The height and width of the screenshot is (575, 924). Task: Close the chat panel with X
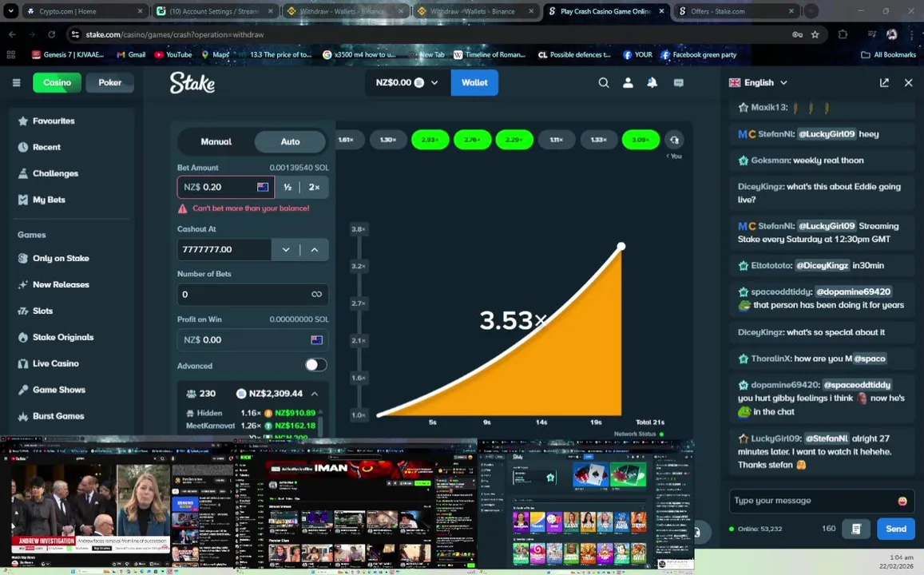(909, 82)
